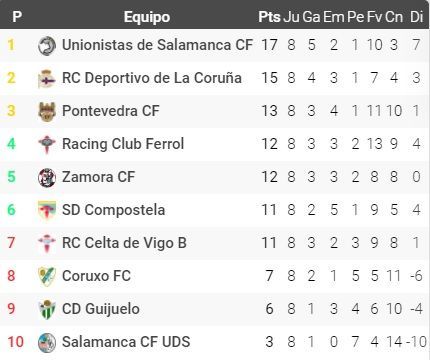Sort table by the Pts column header
The height and width of the screenshot is (360, 430).
tap(269, 17)
